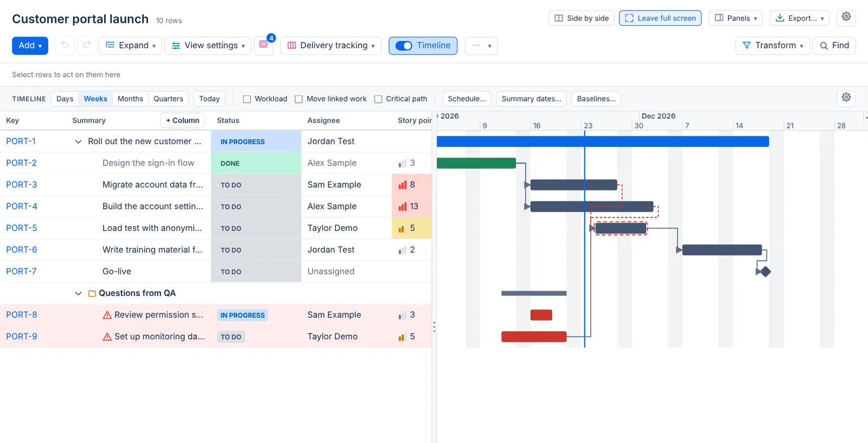Enable the Workload checkbox
868x443 pixels.
247,99
